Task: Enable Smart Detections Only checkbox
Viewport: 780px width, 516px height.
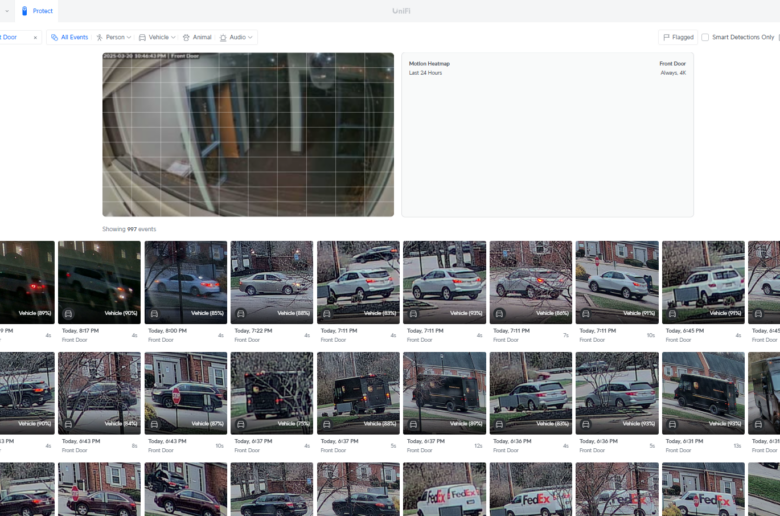Action: 705,37
